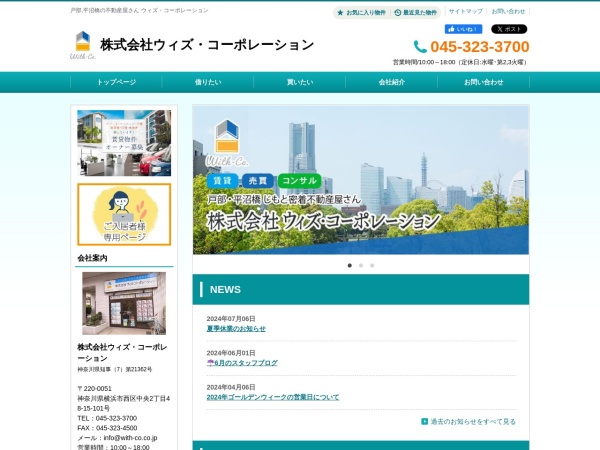Click FAX：045-323-4500 text in sidebar

click(x=107, y=428)
